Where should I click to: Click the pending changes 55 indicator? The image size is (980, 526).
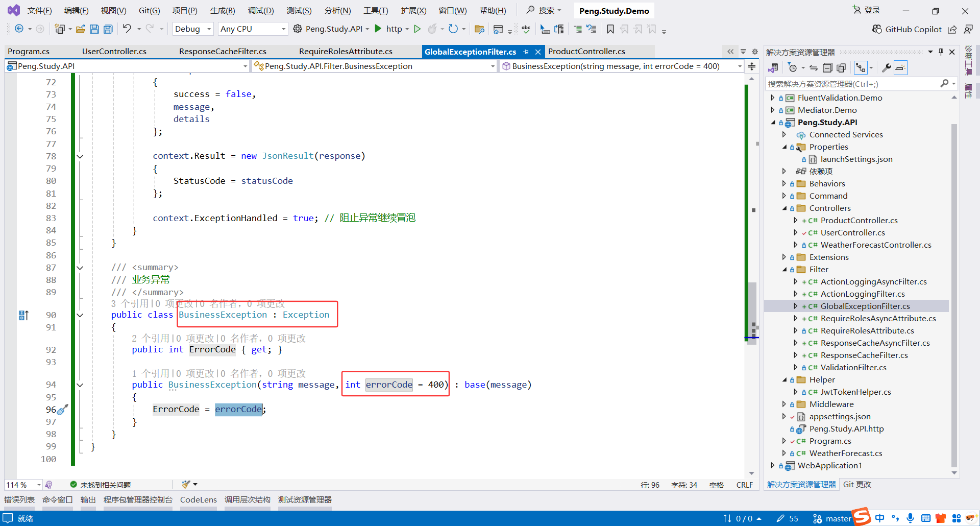pos(788,519)
